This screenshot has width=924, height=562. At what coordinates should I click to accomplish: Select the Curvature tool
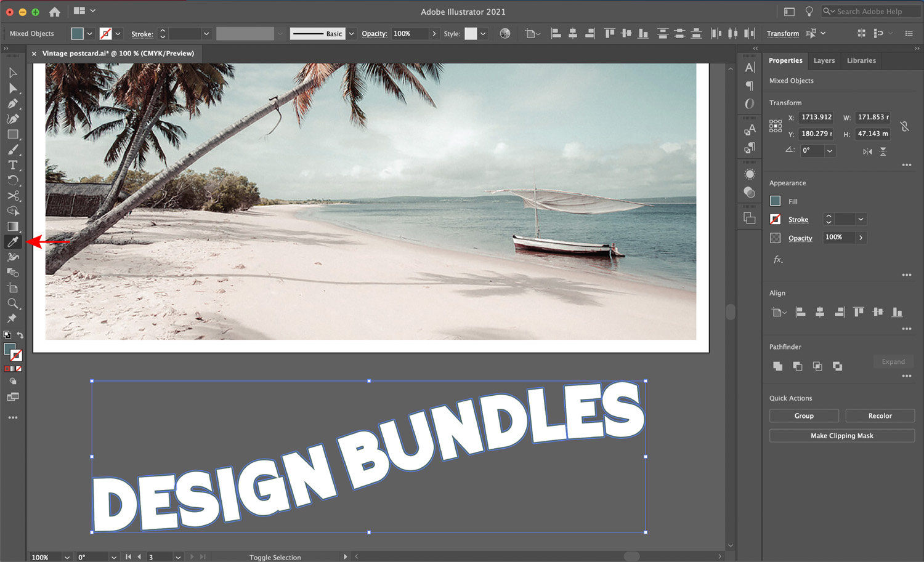(12, 119)
